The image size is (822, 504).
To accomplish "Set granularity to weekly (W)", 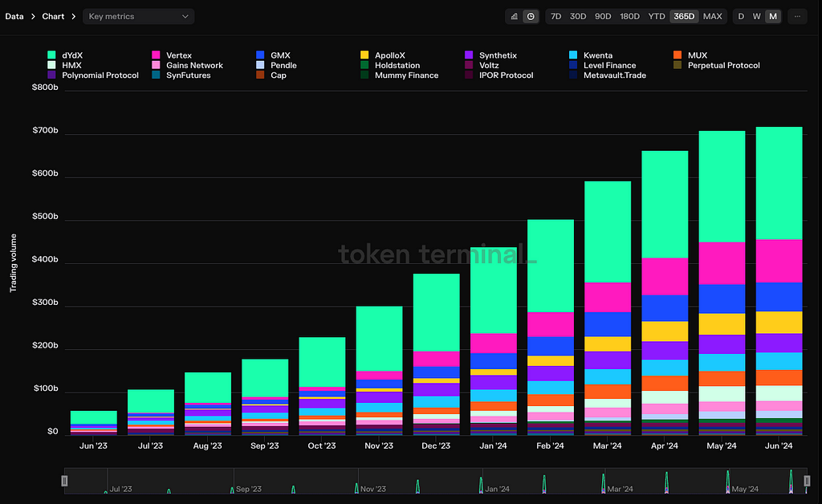I will click(756, 16).
